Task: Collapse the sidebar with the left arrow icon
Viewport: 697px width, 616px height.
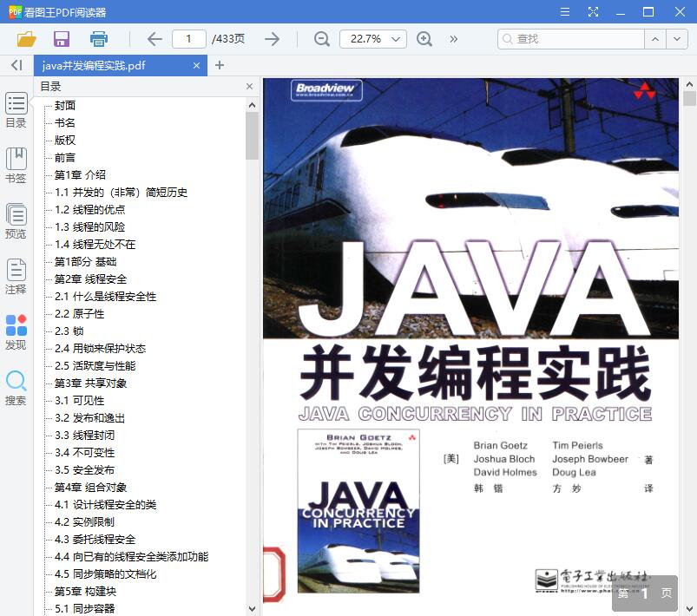Action: click(x=16, y=65)
